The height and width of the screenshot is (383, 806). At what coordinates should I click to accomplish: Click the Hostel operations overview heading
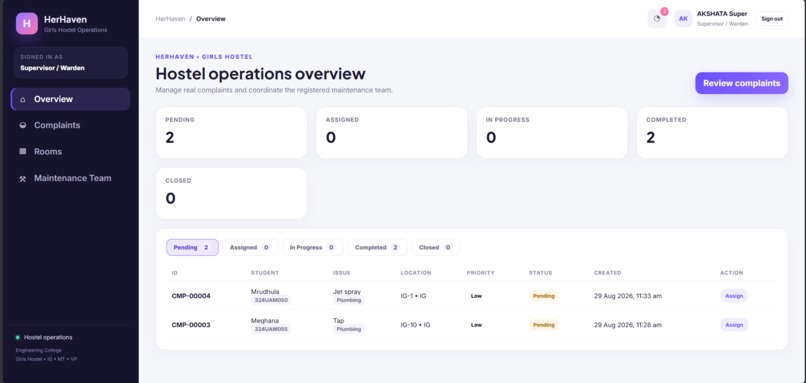(x=260, y=74)
